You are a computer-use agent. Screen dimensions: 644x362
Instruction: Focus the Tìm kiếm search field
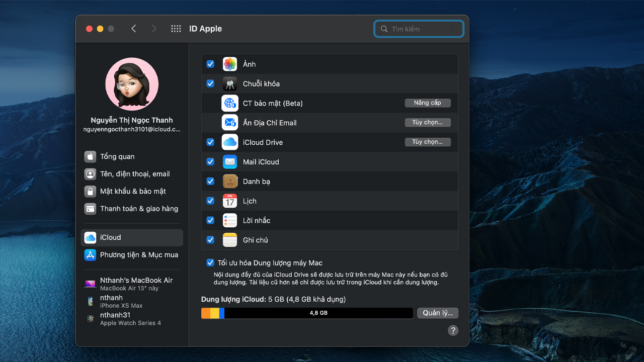click(x=419, y=29)
